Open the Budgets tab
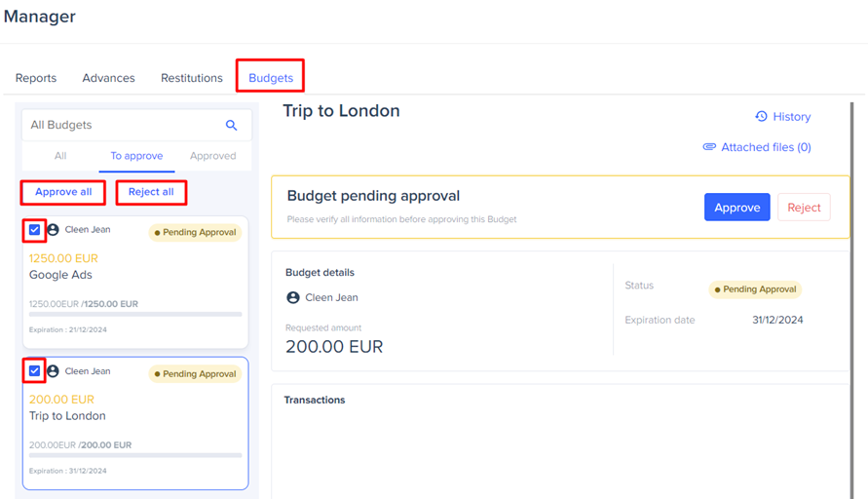 click(x=271, y=78)
